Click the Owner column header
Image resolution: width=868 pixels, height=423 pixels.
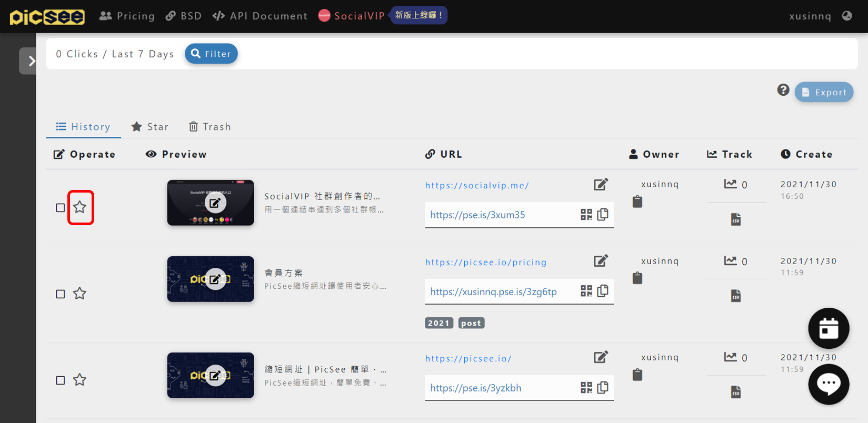654,154
